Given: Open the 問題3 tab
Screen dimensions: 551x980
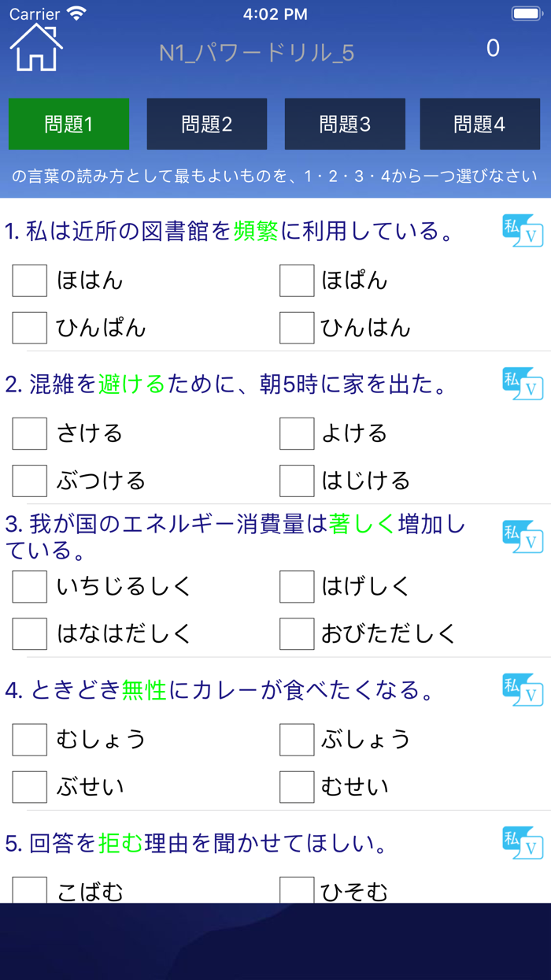Looking at the screenshot, I should pyautogui.click(x=345, y=124).
